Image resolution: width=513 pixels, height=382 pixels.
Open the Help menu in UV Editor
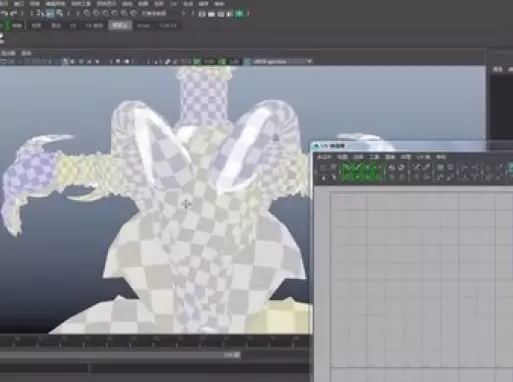(441, 157)
